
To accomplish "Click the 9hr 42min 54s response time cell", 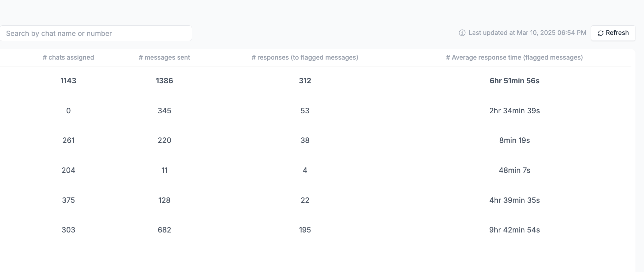I will coord(514,230).
